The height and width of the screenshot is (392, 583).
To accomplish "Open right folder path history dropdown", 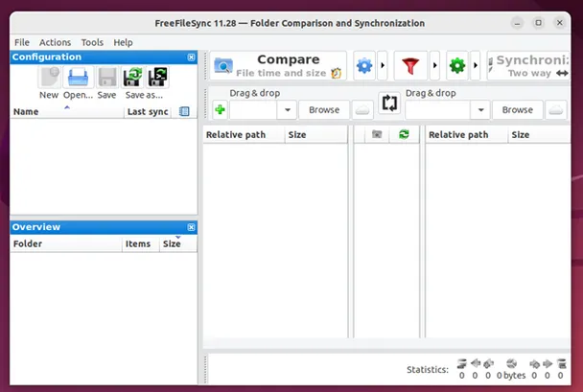I will (x=480, y=110).
